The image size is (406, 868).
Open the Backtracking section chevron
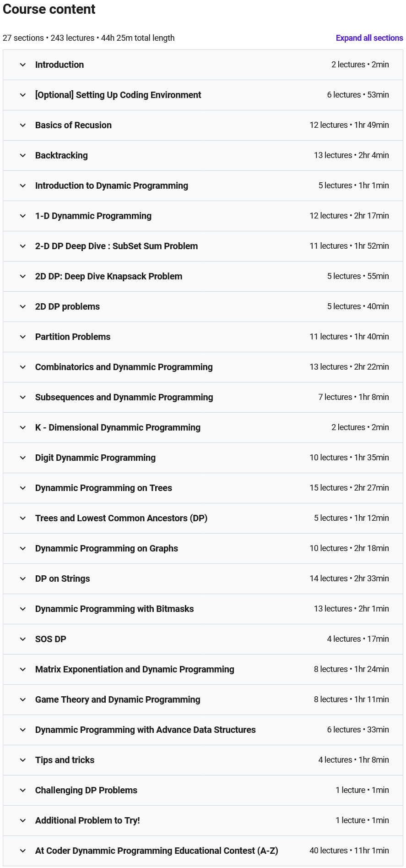pyautogui.click(x=23, y=155)
